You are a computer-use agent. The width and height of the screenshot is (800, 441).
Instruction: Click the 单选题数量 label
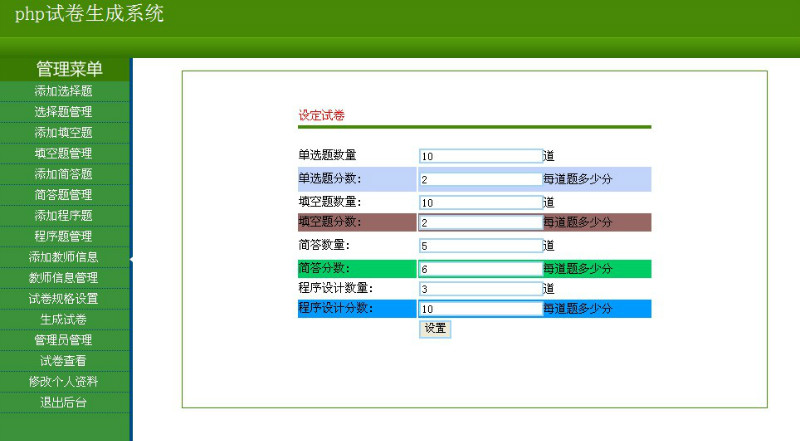click(328, 155)
